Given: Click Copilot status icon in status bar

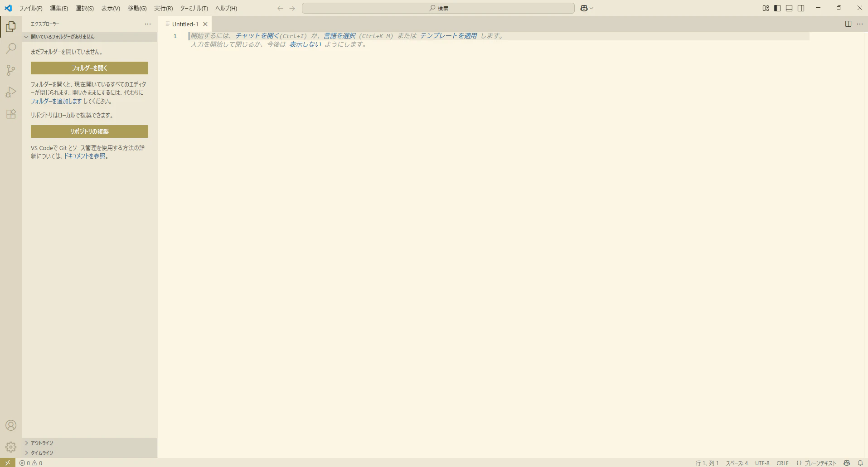Looking at the screenshot, I should point(847,463).
